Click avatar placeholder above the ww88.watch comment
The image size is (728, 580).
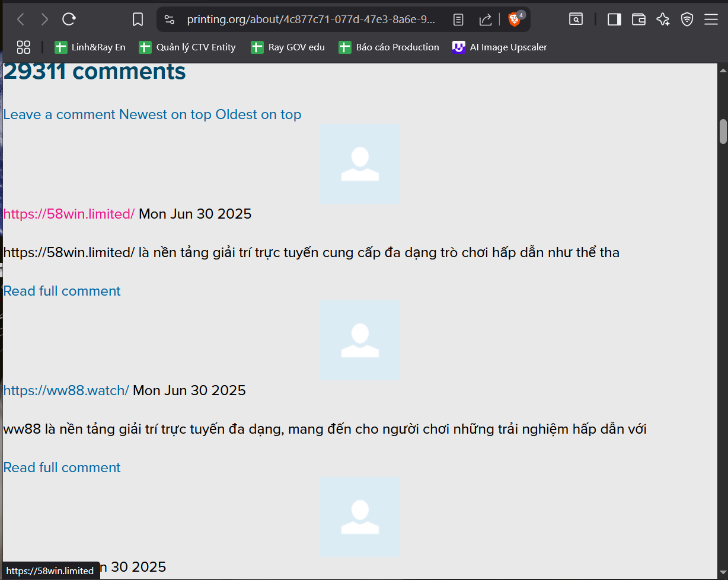point(360,340)
